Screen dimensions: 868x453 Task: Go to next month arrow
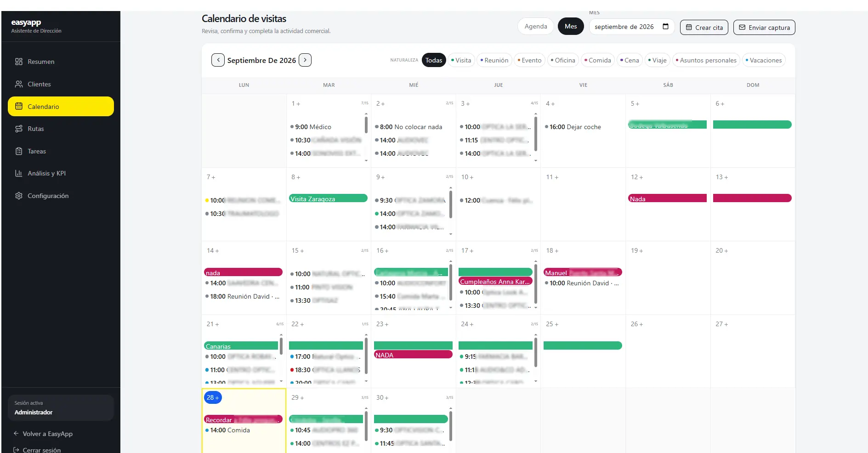pyautogui.click(x=305, y=60)
